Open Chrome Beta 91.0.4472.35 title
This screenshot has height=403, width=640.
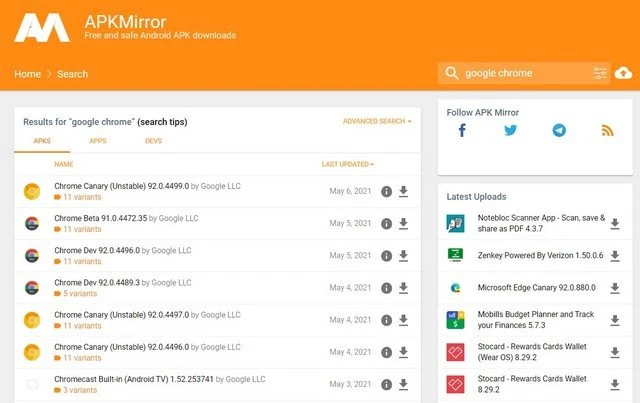pyautogui.click(x=100, y=218)
